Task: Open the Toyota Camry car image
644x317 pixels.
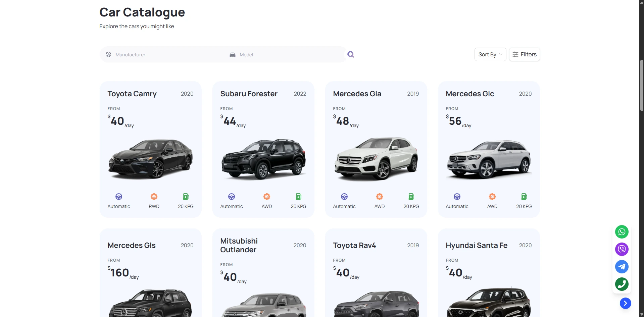Action: (151, 159)
